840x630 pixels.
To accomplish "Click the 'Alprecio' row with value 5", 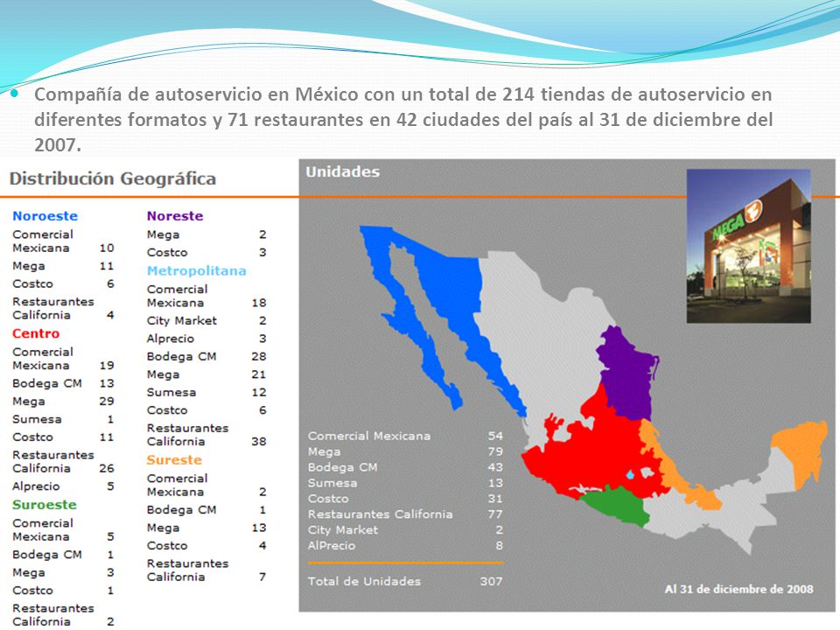I will [63, 486].
